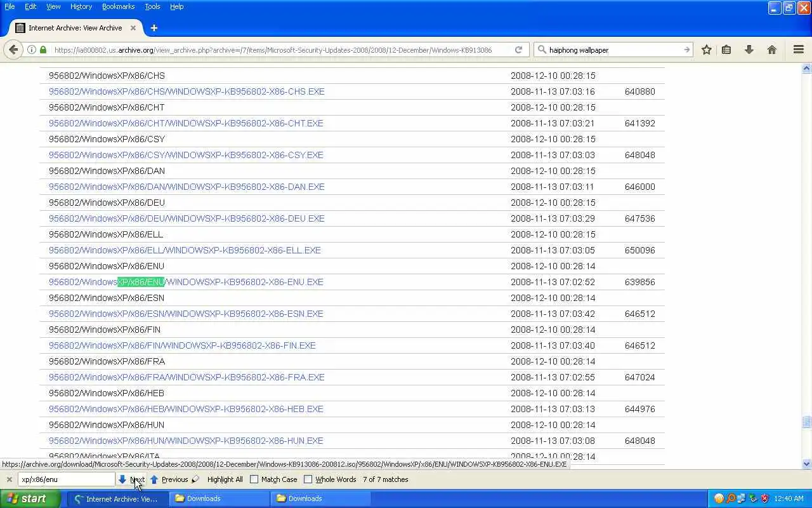812x508 pixels.
Task: Click the taskbar clock 12:40 AM
Action: [789, 498]
